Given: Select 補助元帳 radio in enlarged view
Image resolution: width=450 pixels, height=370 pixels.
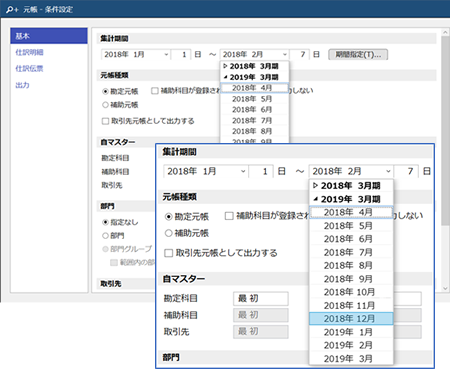Looking at the screenshot, I should (169, 233).
